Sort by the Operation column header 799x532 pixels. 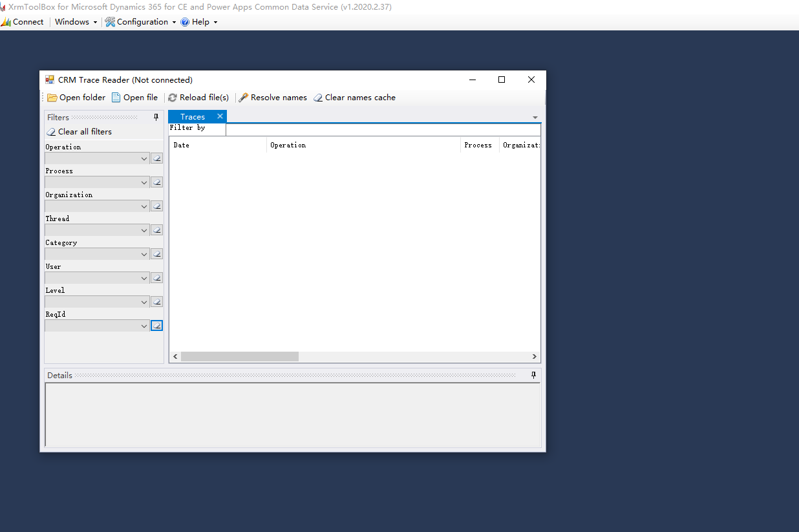tap(363, 145)
